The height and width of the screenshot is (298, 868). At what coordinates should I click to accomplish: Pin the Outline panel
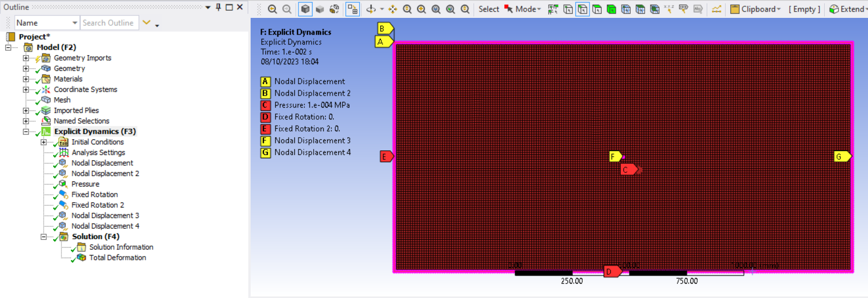219,7
